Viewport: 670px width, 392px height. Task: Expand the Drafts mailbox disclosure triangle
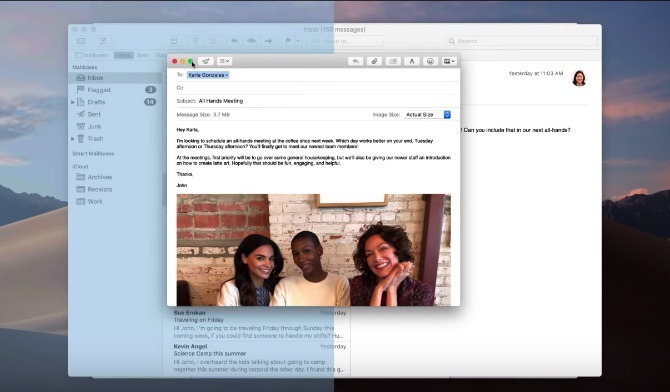click(x=73, y=102)
